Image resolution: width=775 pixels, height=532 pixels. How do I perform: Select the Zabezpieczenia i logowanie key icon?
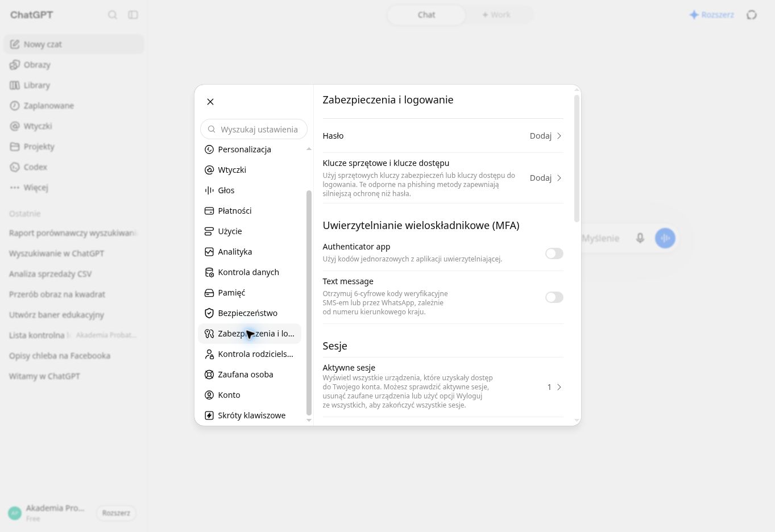pyautogui.click(x=209, y=334)
